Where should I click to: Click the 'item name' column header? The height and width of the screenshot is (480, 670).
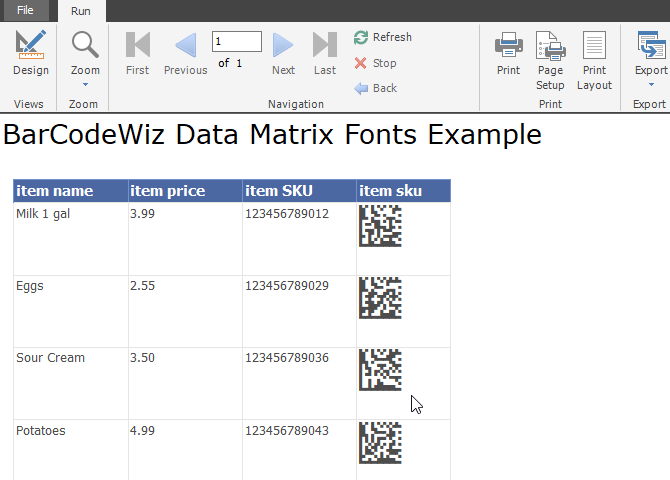71,191
